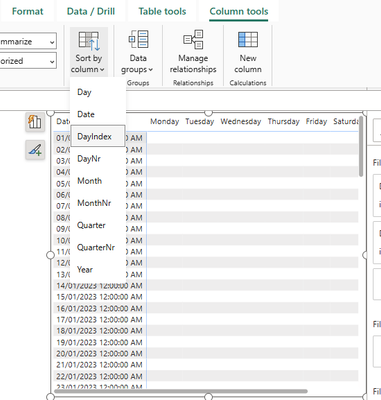Open the summarize dropdown box
Screen dimensions: 381x400
[x=28, y=42]
